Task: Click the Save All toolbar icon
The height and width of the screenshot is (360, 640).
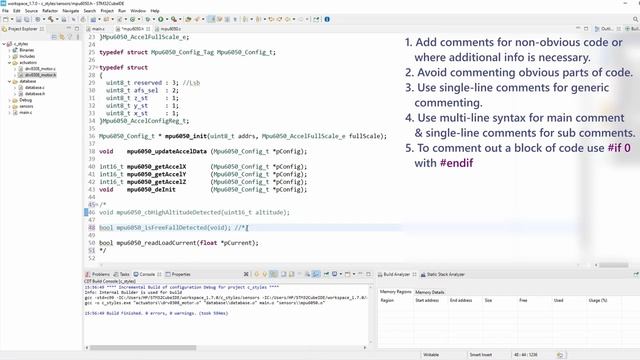Action: point(26,19)
